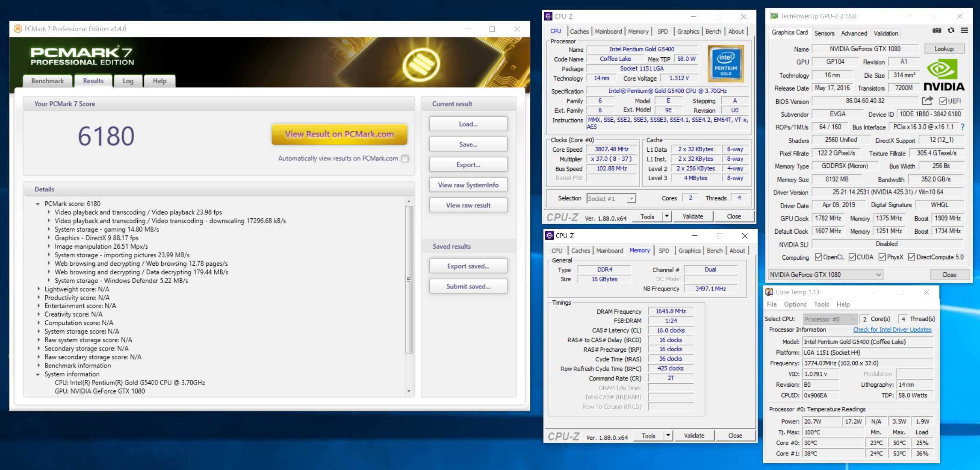Click View raw result button
The image size is (980, 470).
tap(468, 205)
